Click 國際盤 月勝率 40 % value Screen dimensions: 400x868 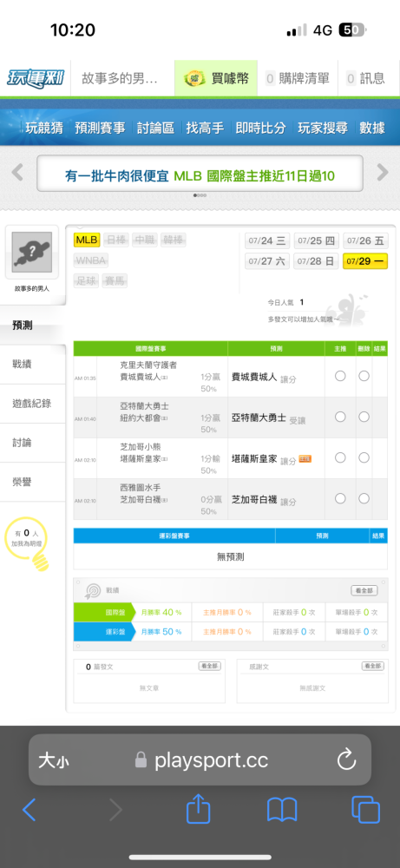click(x=161, y=612)
